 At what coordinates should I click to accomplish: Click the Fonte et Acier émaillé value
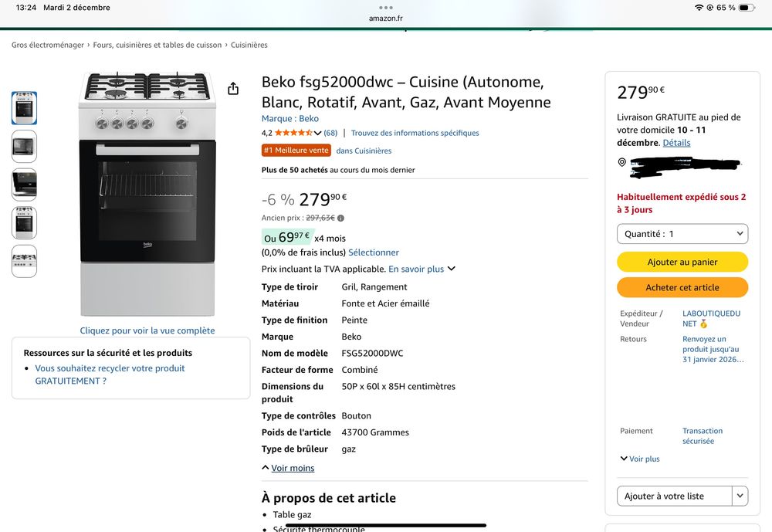385,304
